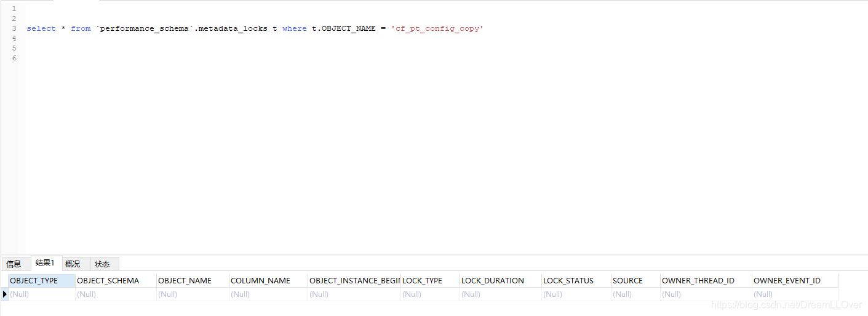Click line number 3 in the editor gutter

[14, 28]
